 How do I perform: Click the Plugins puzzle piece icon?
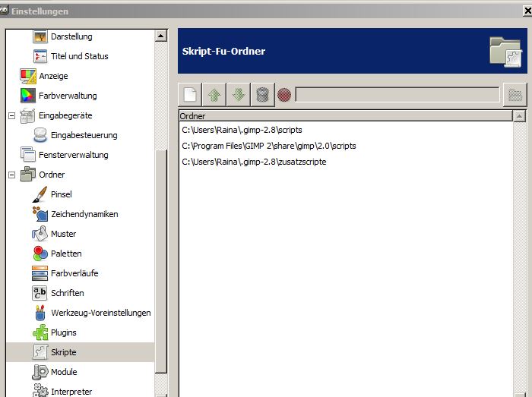pos(40,332)
